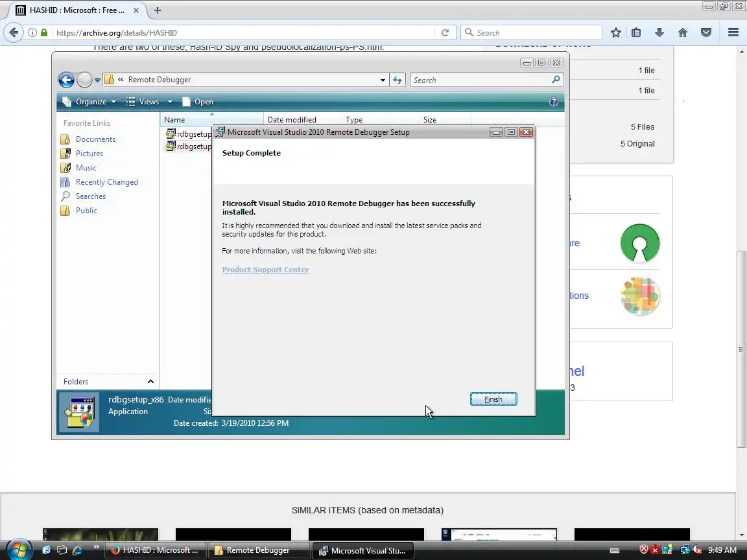Click the red security shield tray icon
This screenshot has width=747, height=560.
point(644,550)
